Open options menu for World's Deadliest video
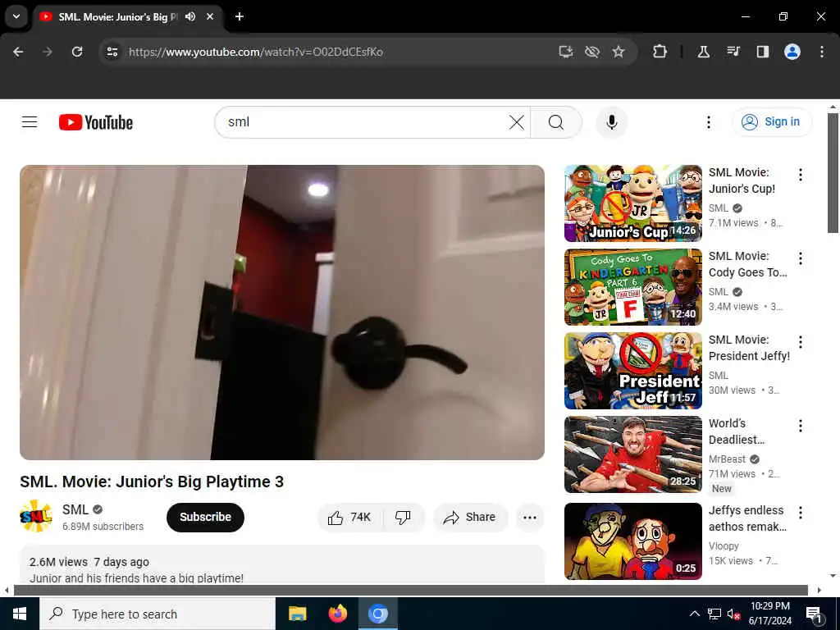 click(801, 426)
